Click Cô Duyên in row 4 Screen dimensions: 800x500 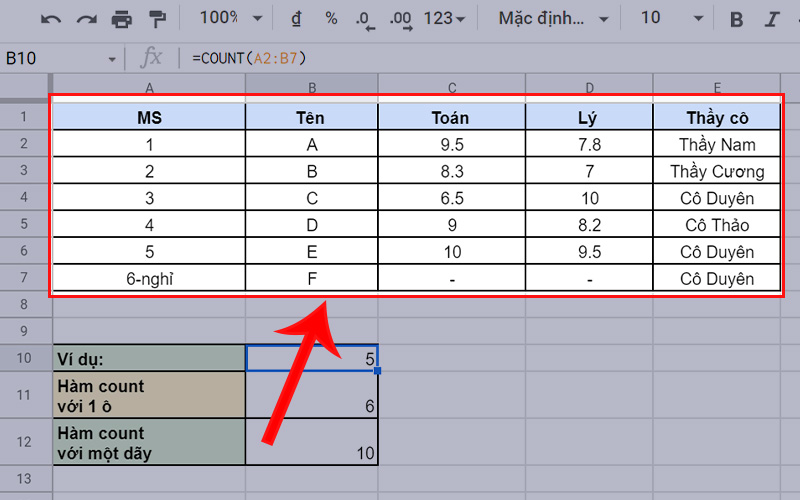[x=717, y=198]
